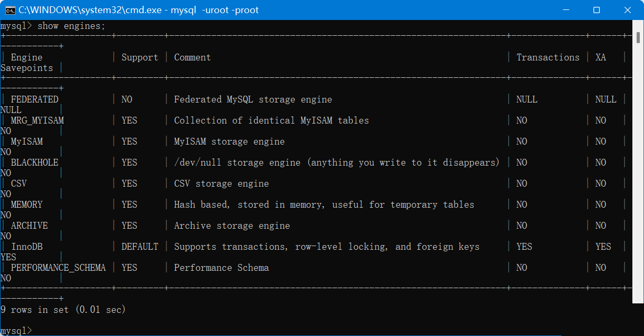
Task: Click the MRG_MYISAM engine name
Action: [x=37, y=120]
